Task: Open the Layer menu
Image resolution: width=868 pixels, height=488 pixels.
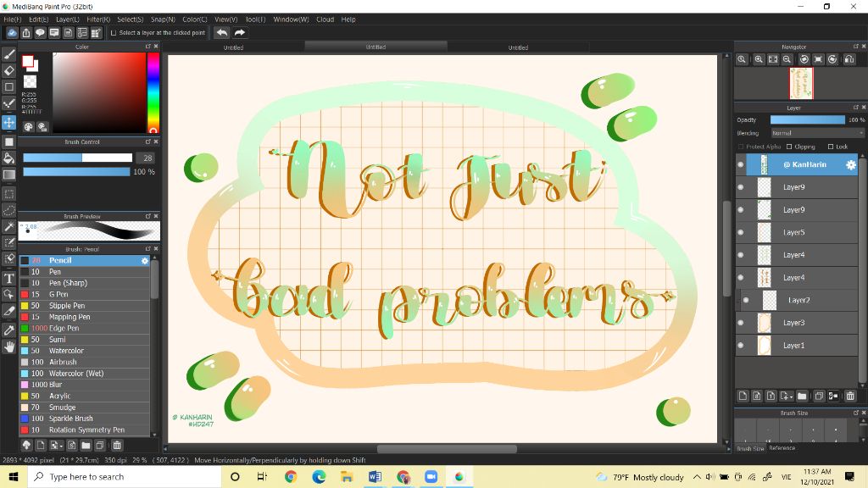Action: pos(68,19)
